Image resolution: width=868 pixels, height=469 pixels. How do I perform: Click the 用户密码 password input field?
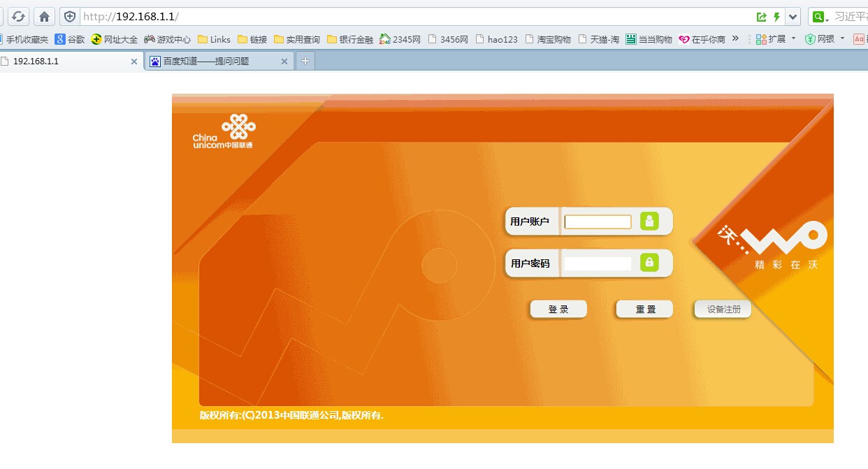[598, 264]
